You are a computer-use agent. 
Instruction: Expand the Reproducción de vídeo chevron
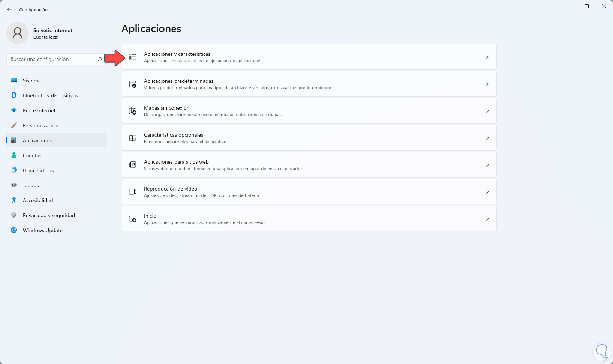coord(487,192)
